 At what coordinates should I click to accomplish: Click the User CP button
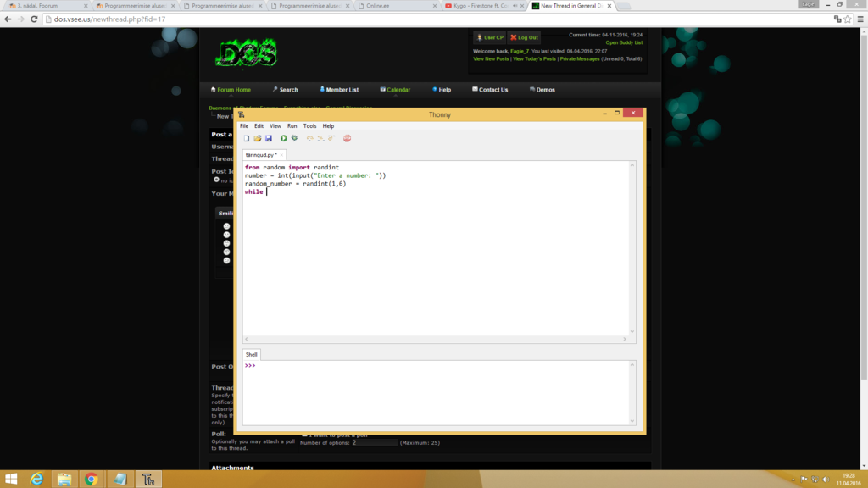pos(490,37)
